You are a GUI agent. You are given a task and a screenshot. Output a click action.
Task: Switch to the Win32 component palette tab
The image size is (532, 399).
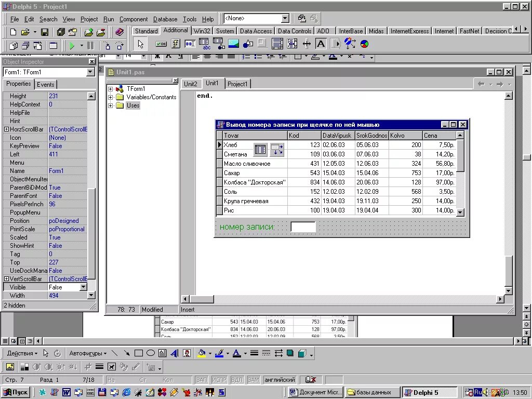point(202,31)
